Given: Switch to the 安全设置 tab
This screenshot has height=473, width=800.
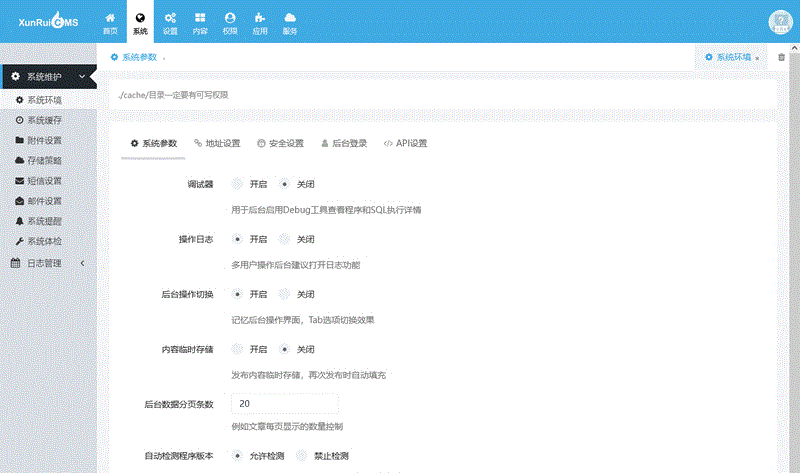Looking at the screenshot, I should [280, 143].
